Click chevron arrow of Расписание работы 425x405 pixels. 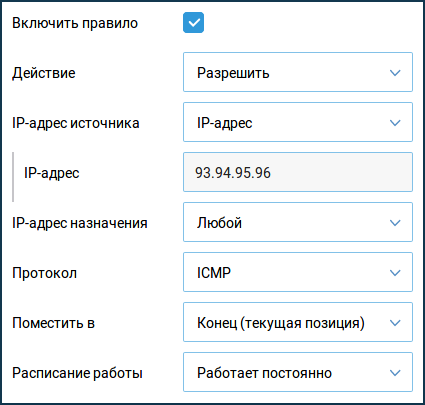pyautogui.click(x=395, y=373)
